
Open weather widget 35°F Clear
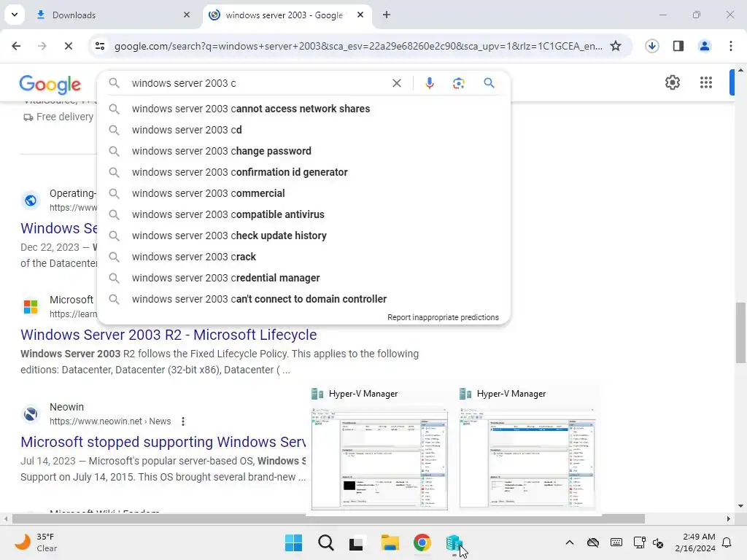pyautogui.click(x=36, y=542)
